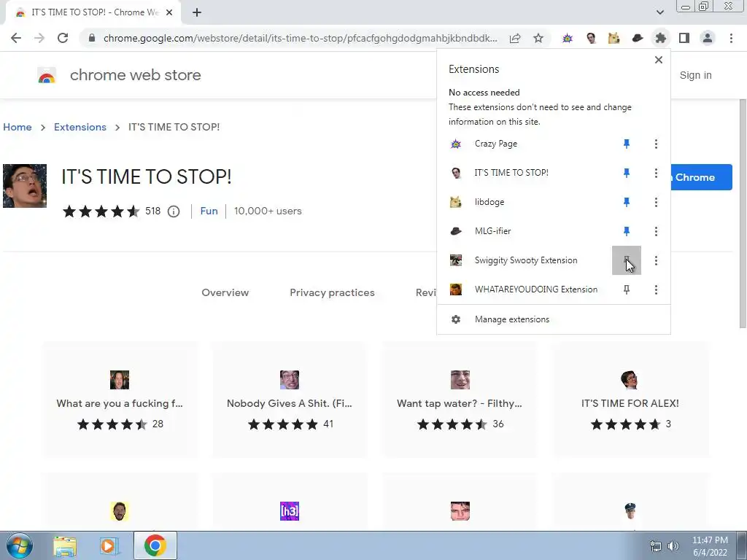Click the IT'S TIME TO STOP toolbar icon

[x=591, y=38]
